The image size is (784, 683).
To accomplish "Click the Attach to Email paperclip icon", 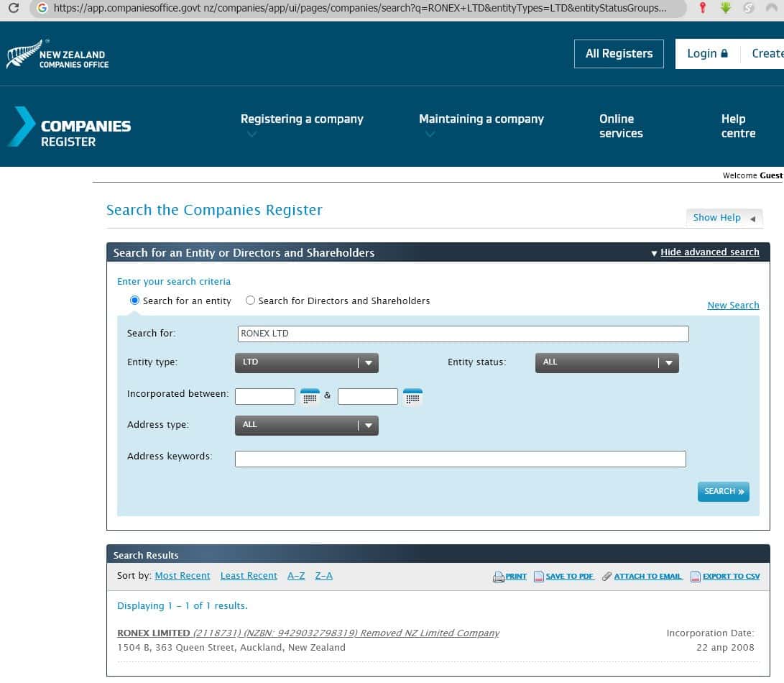I will [x=607, y=577].
